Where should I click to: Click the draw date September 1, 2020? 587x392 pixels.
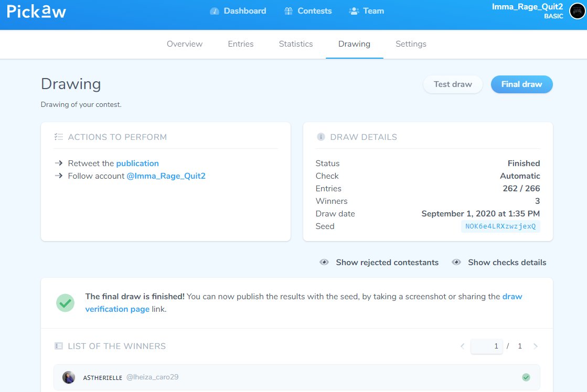point(481,214)
